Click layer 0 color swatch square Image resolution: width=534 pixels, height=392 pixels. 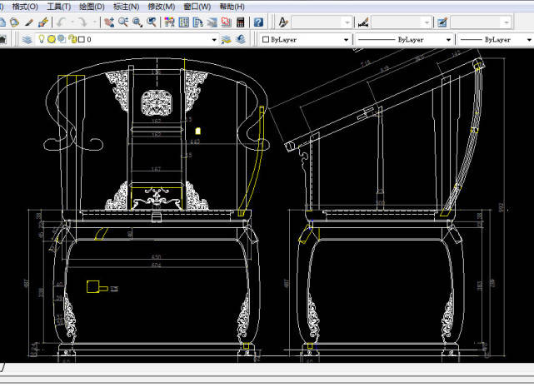click(81, 39)
